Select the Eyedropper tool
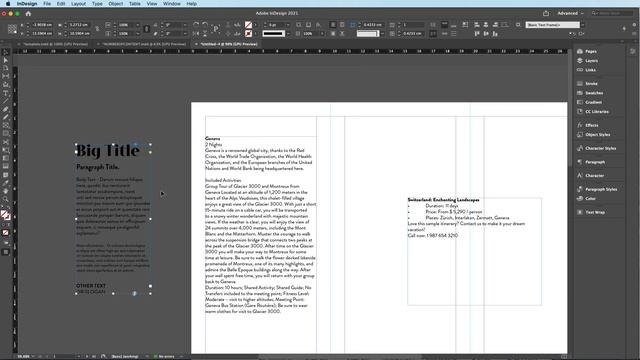Image resolution: width=640 pixels, height=360 pixels. click(6, 183)
